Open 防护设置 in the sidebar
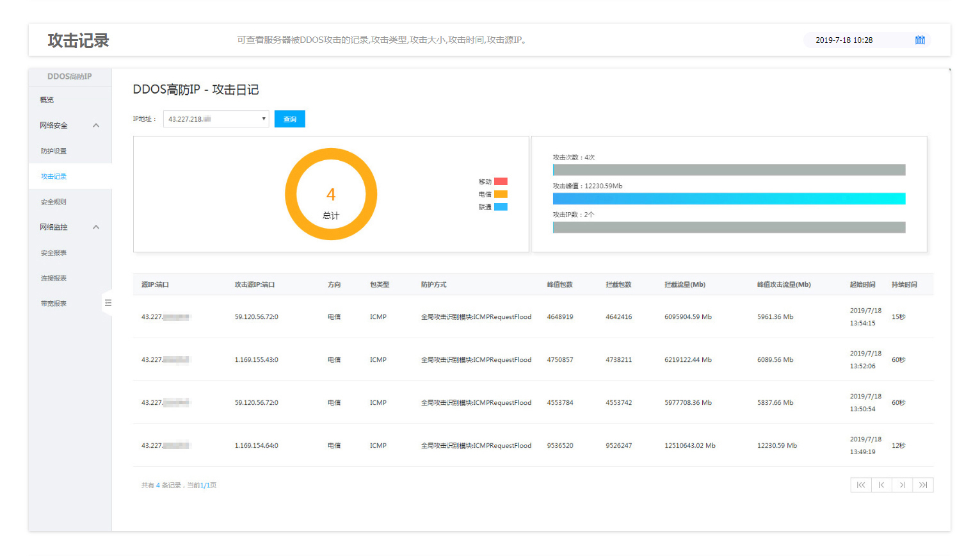 click(x=54, y=151)
